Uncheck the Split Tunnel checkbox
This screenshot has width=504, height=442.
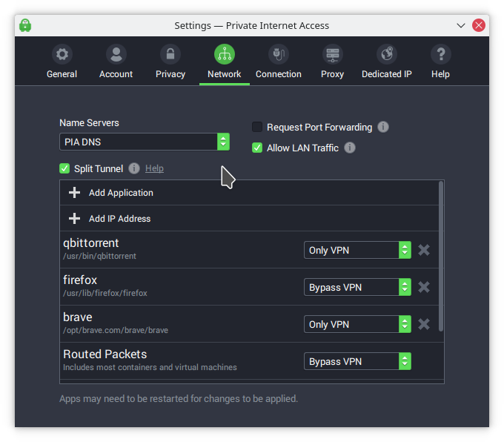(64, 168)
